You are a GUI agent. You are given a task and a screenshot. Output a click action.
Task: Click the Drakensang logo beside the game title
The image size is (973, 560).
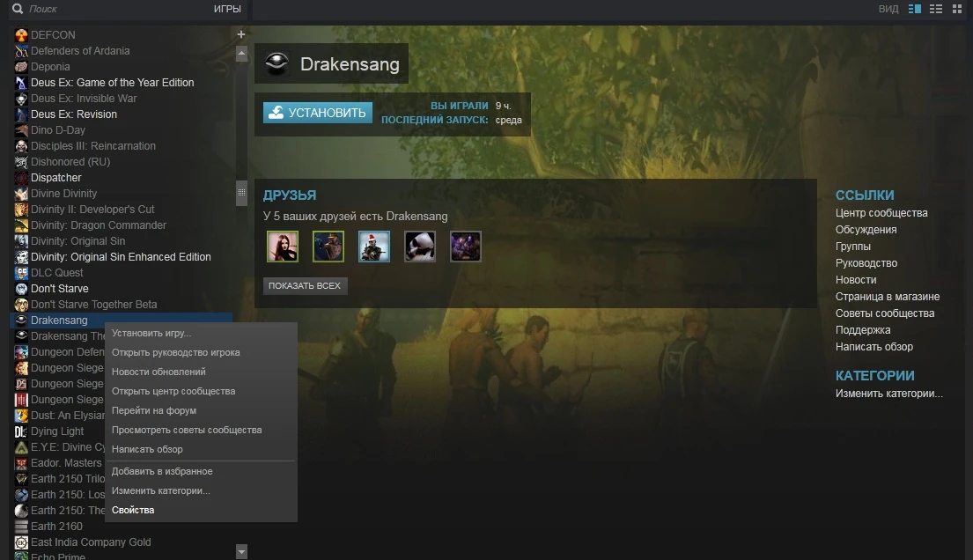(276, 63)
